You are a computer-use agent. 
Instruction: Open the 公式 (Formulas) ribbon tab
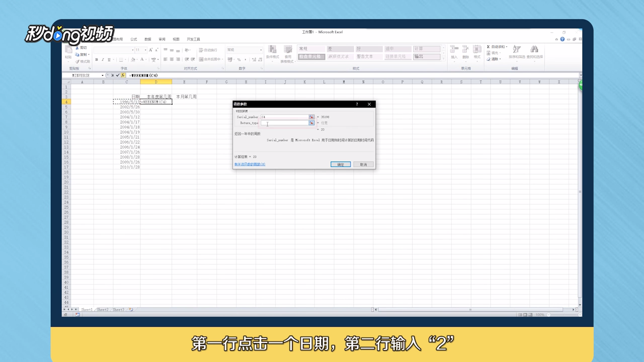133,39
